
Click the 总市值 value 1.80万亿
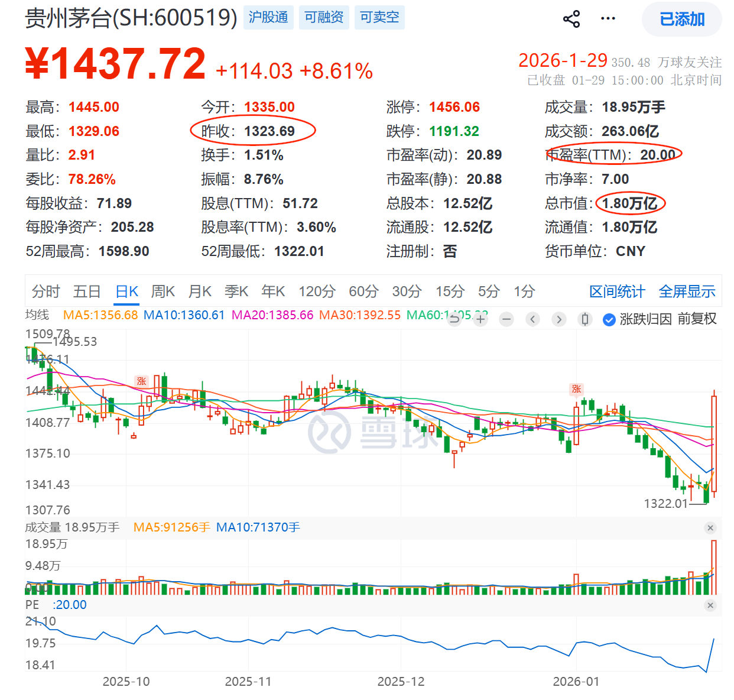[630, 203]
